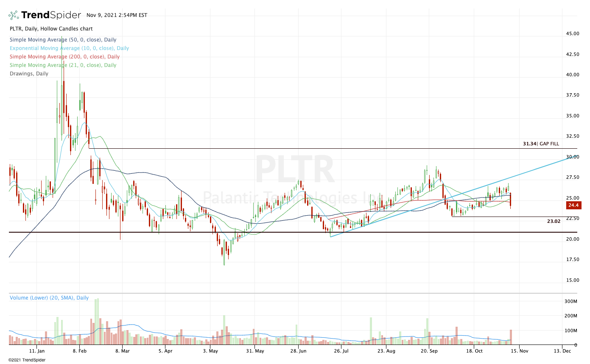Click the 23. Aug date axis label

click(386, 351)
